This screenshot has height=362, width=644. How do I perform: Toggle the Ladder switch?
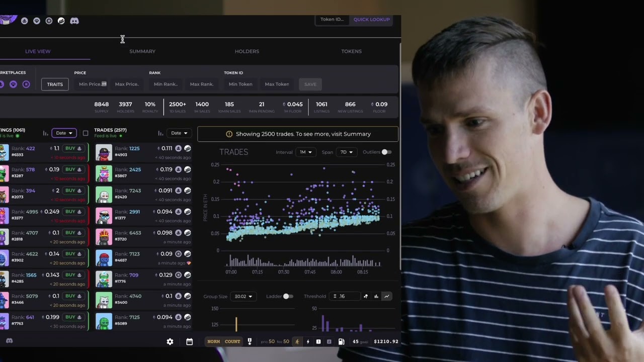pos(287,296)
